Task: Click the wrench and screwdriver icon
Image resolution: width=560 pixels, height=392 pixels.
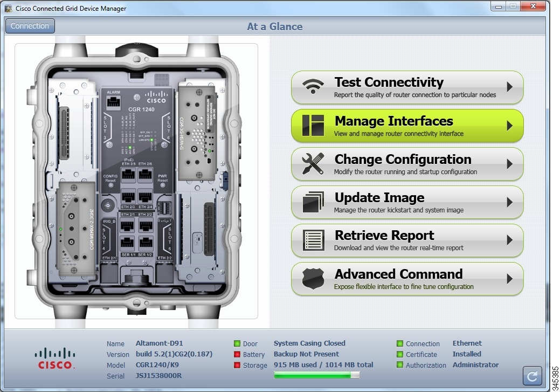Action: click(313, 164)
